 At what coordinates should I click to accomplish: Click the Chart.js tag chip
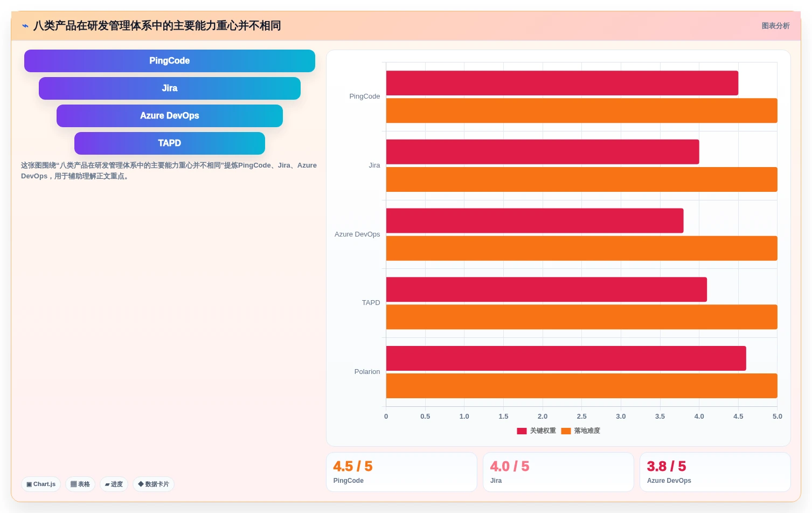tap(41, 484)
